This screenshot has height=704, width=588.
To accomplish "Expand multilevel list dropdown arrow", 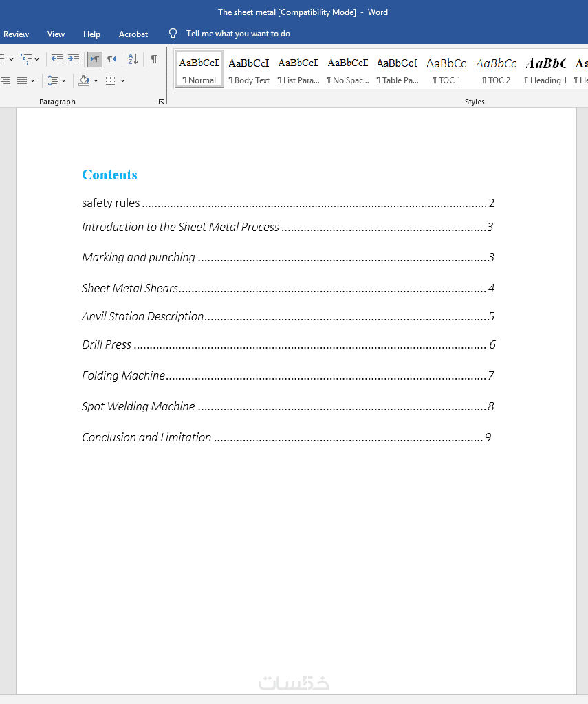I will click(x=37, y=59).
